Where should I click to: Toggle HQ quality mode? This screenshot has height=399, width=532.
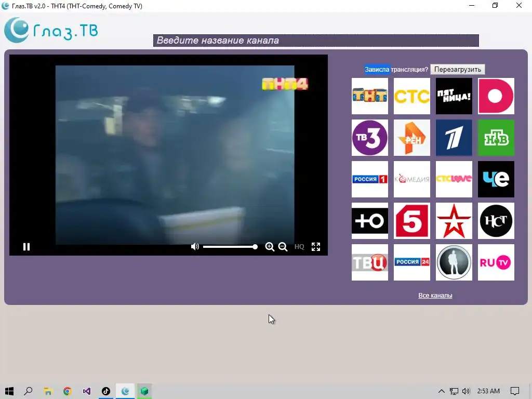pos(299,247)
